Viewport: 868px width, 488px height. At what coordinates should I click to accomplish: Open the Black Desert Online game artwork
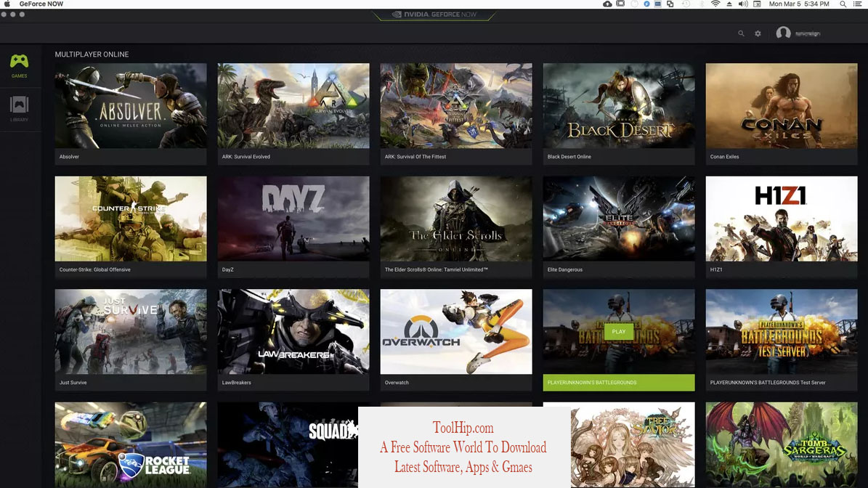619,106
